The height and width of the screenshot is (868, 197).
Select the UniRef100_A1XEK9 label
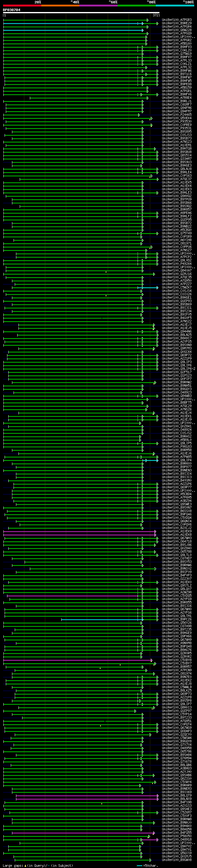[x=177, y=531]
